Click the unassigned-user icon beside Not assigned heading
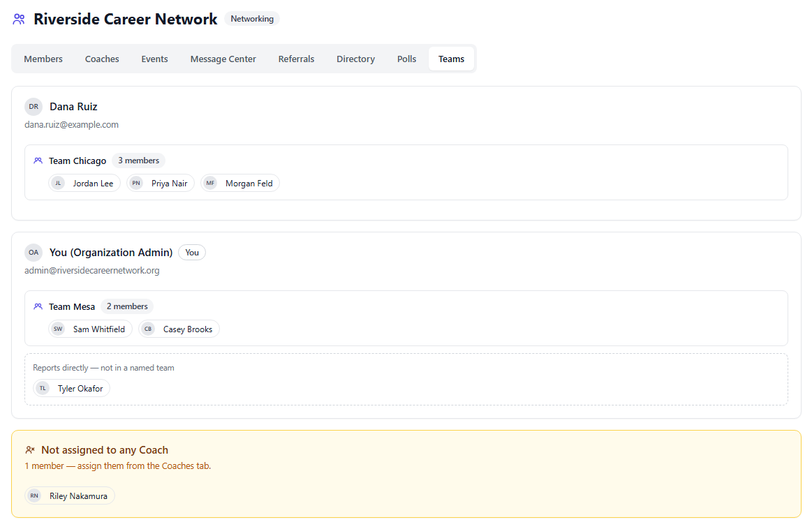 [30, 450]
